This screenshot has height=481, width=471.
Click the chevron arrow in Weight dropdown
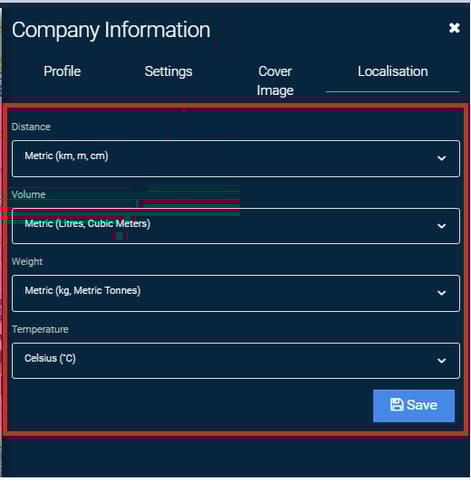pos(442,293)
